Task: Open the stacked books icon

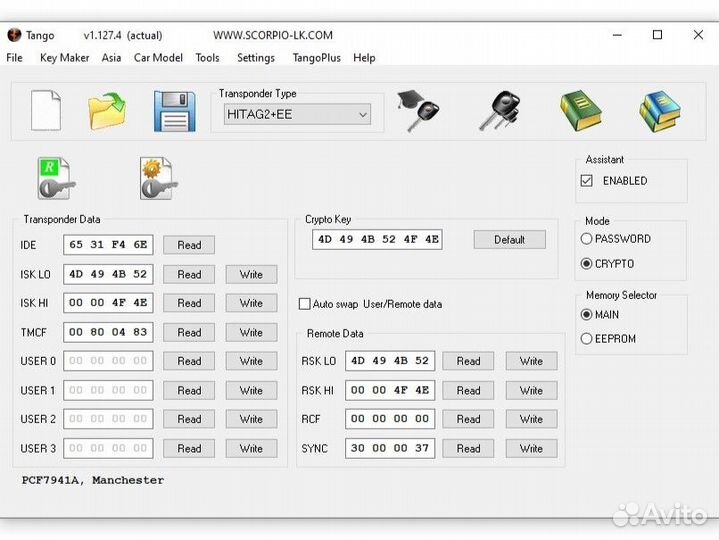Action: pos(659,110)
